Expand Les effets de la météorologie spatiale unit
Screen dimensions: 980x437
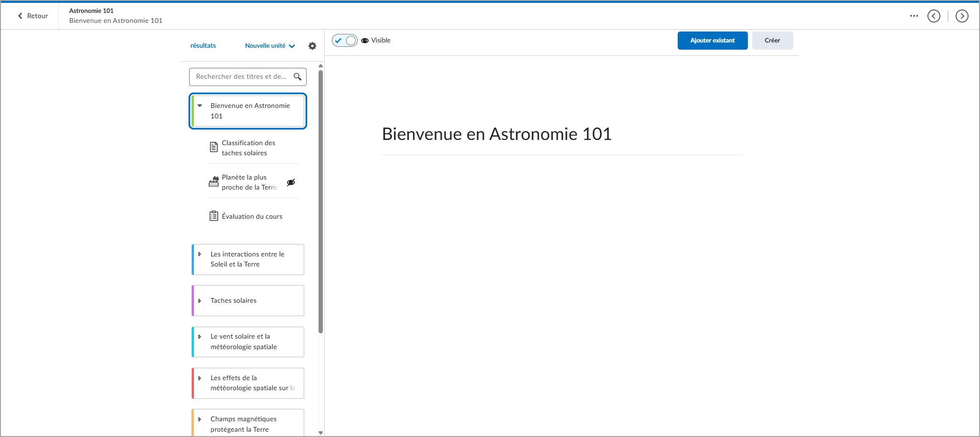tap(200, 378)
